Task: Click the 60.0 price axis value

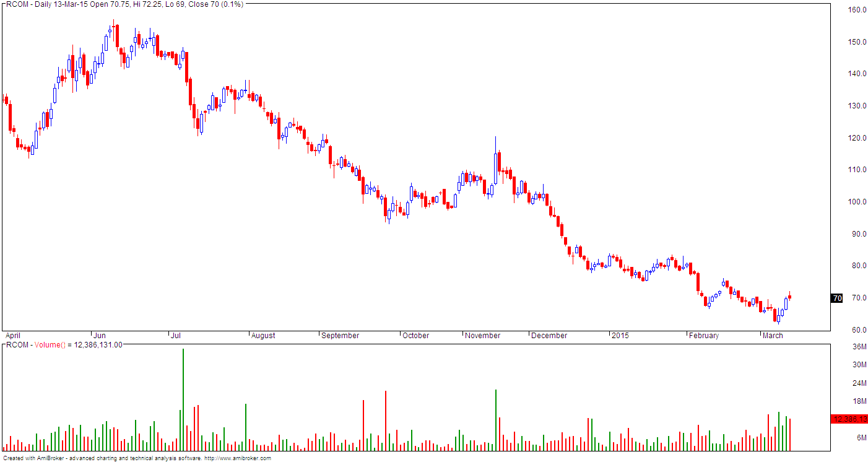Action: pyautogui.click(x=859, y=330)
